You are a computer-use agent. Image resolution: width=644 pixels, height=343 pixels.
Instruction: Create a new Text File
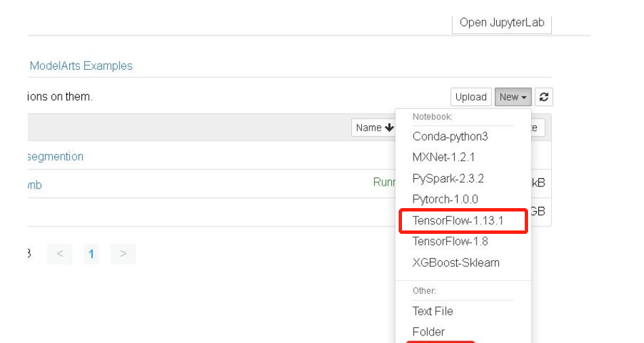(432, 311)
